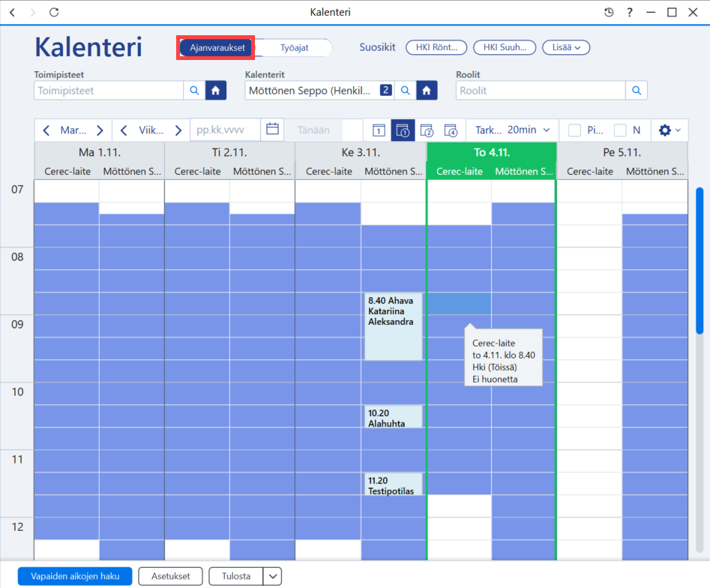Open the Tark... 20min accuracy dropdown
The height and width of the screenshot is (588, 710).
tap(512, 130)
